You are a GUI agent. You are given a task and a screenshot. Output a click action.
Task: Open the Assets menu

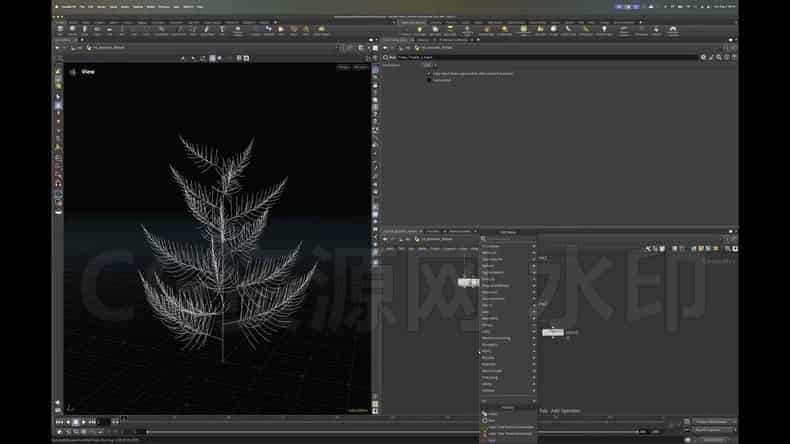coord(113,7)
